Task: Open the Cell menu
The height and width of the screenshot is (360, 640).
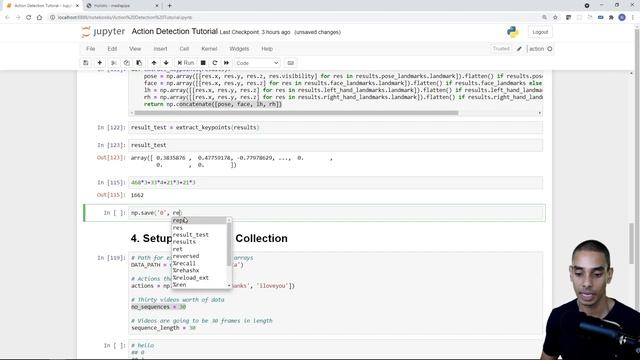Action: point(184,49)
